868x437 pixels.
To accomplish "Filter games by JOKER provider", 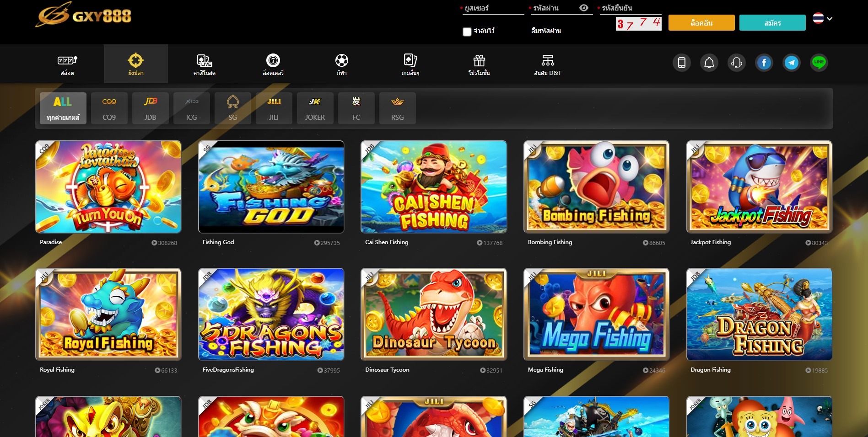I will click(315, 108).
